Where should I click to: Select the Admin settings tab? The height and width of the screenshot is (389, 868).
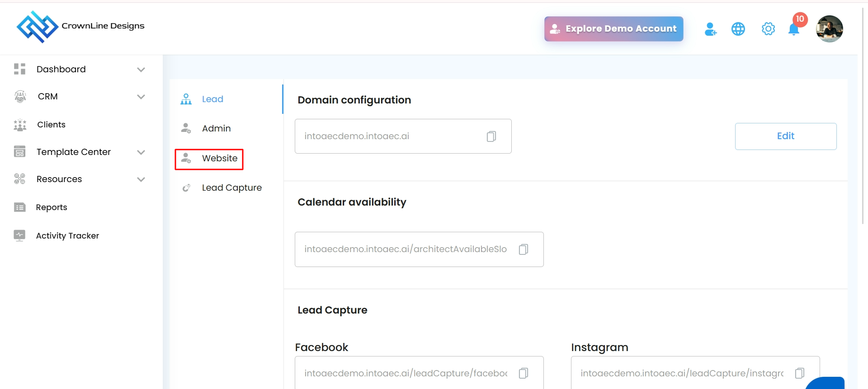point(216,129)
